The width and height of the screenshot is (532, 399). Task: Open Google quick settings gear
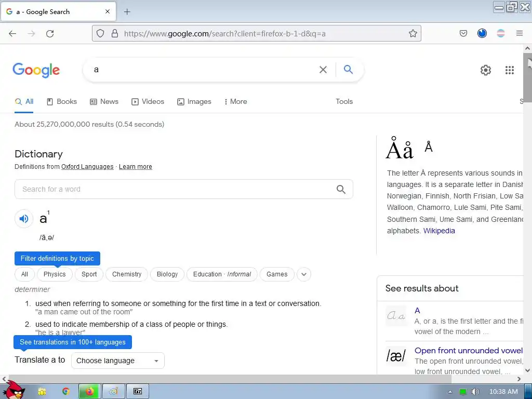coord(486,70)
